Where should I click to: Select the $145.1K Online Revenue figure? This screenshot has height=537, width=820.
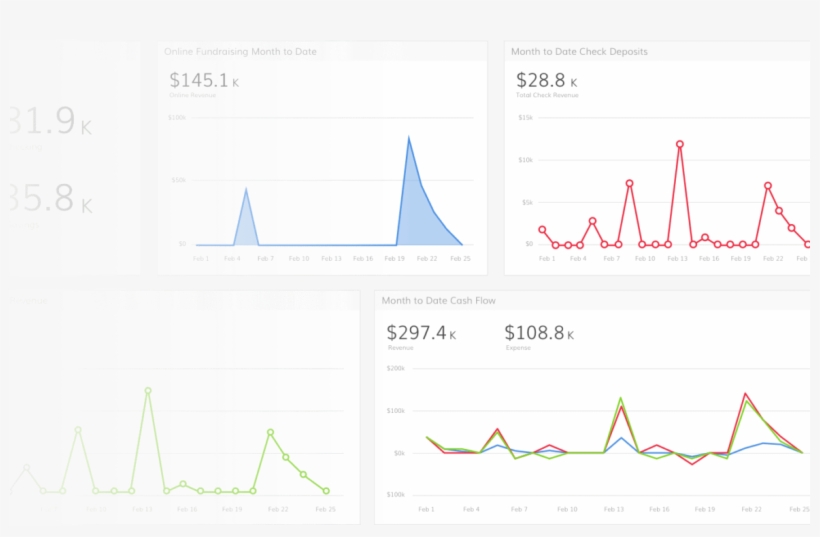[204, 81]
